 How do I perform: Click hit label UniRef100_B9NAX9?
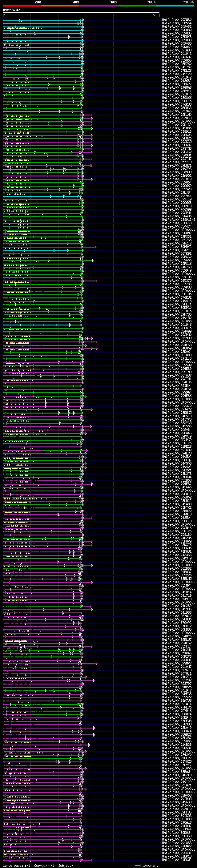pos(177,47)
